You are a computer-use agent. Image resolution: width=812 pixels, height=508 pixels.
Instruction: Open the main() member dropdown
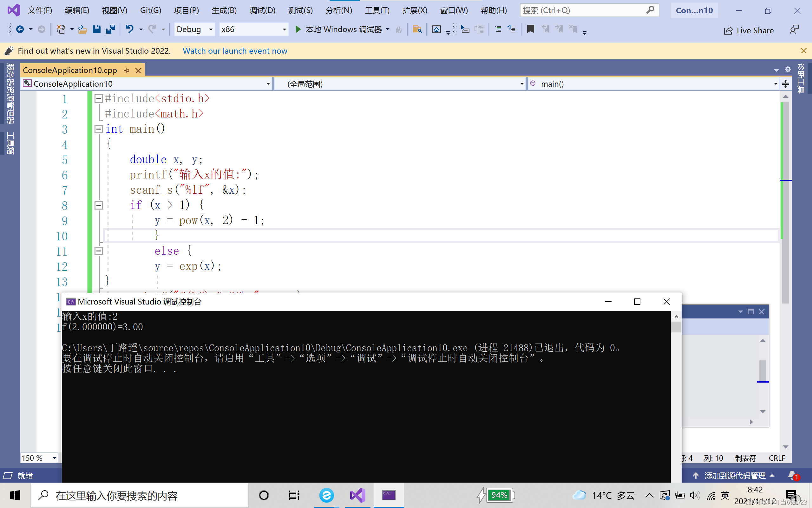tap(653, 84)
